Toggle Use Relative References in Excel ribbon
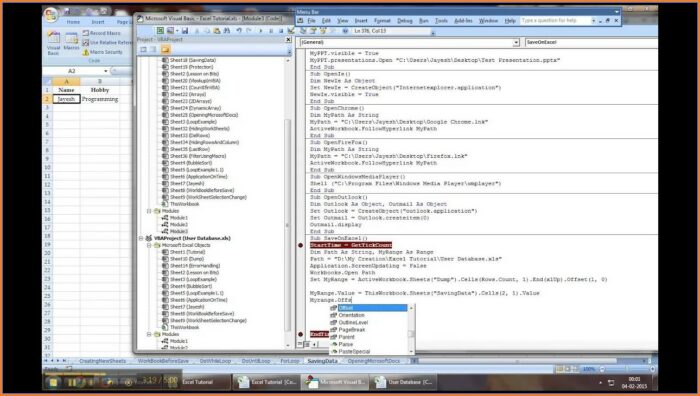The height and width of the screenshot is (396, 700). [x=108, y=42]
